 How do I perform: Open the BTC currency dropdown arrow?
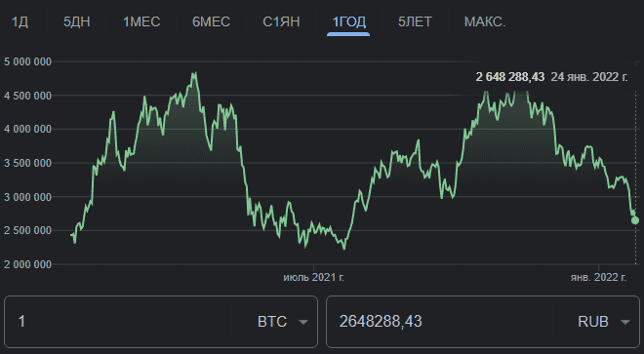coord(303,322)
